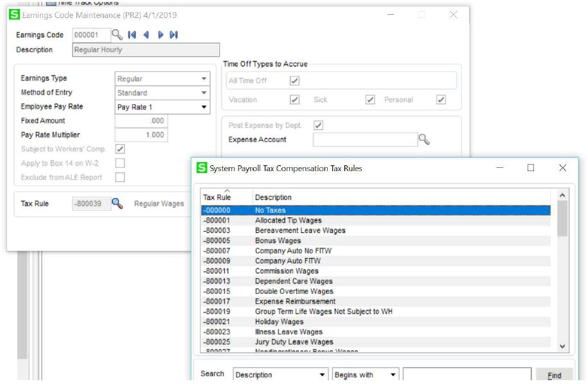
Task: Toggle the All Time Off checkbox
Action: [295, 80]
